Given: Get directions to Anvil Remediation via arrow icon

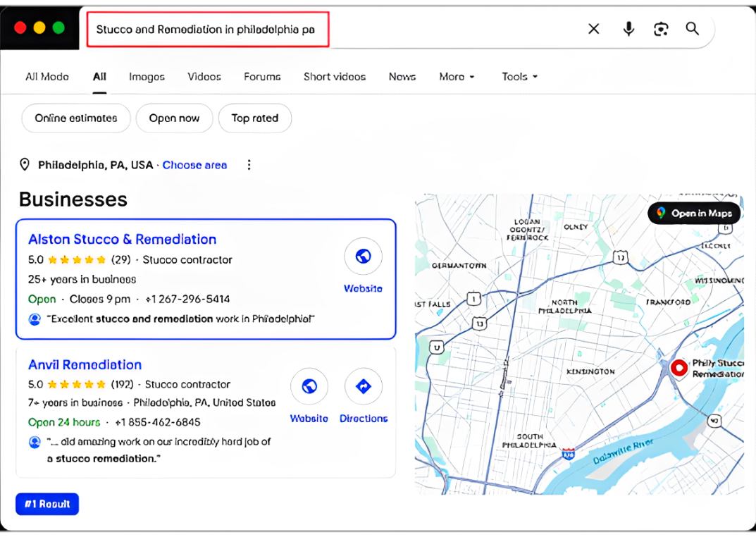Looking at the screenshot, I should click(x=364, y=386).
